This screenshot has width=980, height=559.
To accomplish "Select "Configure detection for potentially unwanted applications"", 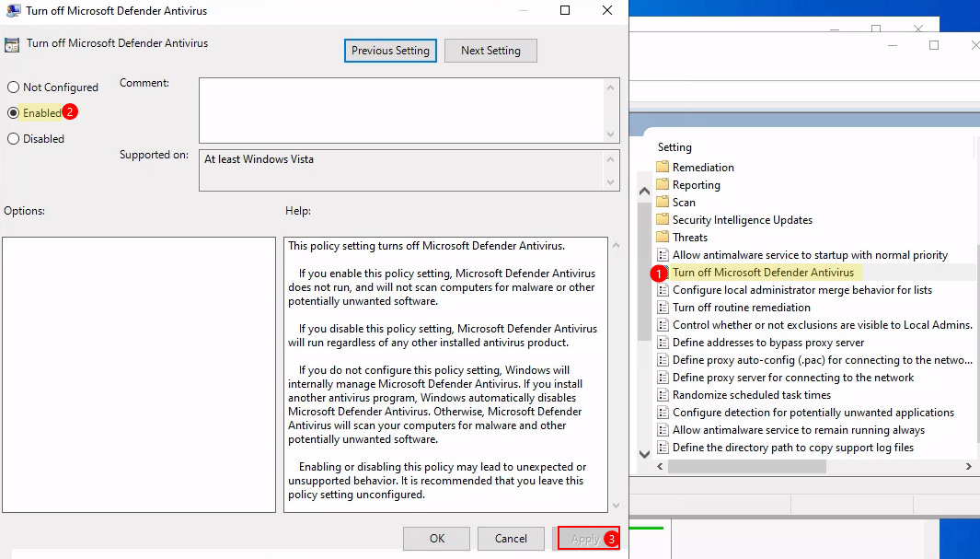I will (x=813, y=413).
